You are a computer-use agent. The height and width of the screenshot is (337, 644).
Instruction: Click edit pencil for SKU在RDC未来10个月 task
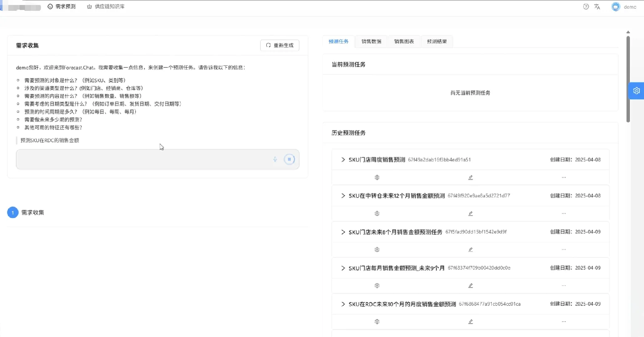(470, 321)
